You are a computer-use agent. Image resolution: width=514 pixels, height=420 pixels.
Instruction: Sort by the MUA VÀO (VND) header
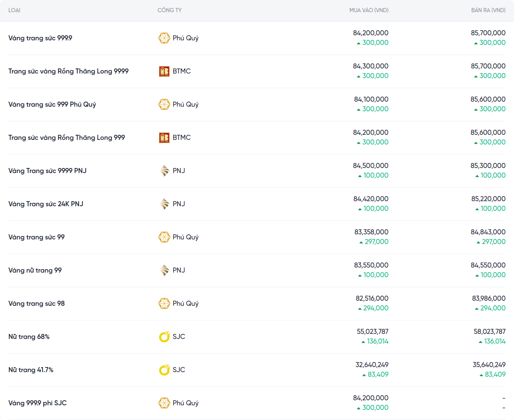pos(369,10)
